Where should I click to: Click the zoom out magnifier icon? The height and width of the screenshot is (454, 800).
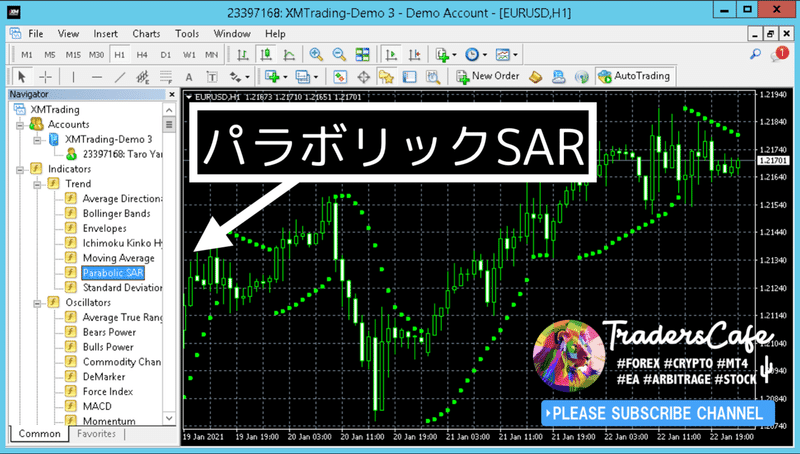pos(339,55)
